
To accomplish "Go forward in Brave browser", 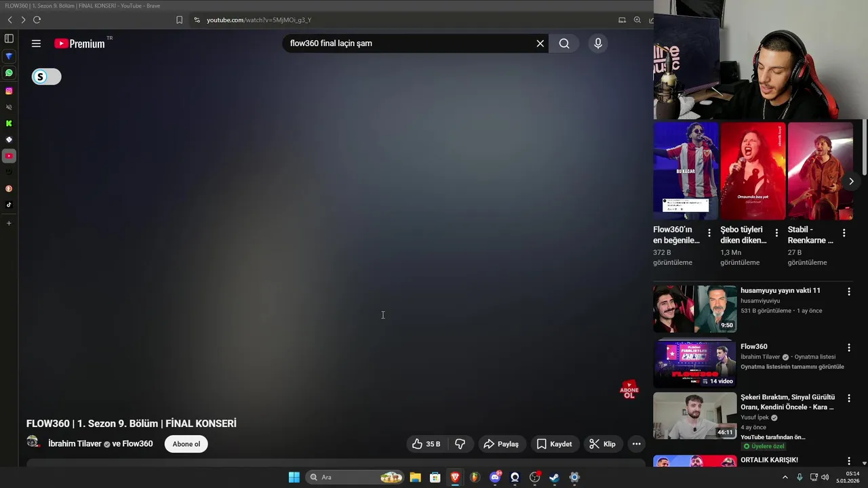I will coord(23,20).
